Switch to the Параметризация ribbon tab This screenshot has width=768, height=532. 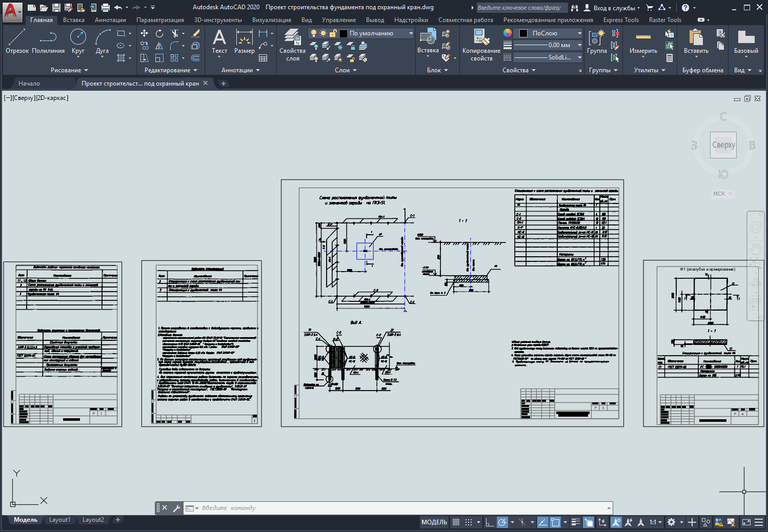point(160,20)
